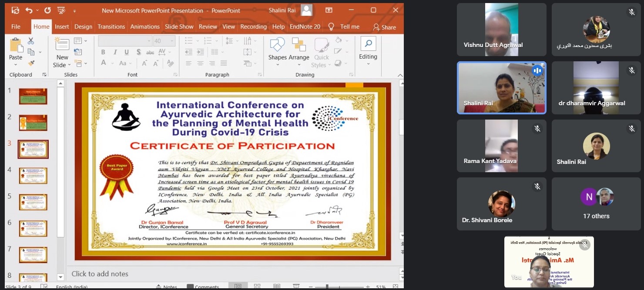
Task: Cut selection with the scissors icon
Action: tap(31, 41)
